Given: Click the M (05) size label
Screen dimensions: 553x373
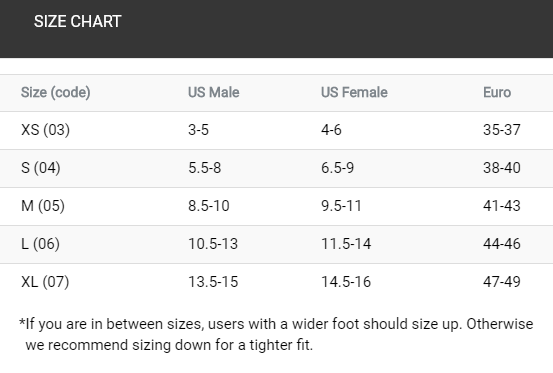Looking at the screenshot, I should [x=43, y=206].
